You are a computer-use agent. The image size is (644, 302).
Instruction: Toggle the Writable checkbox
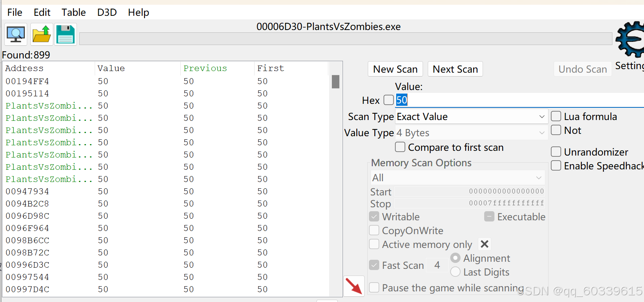coord(374,216)
